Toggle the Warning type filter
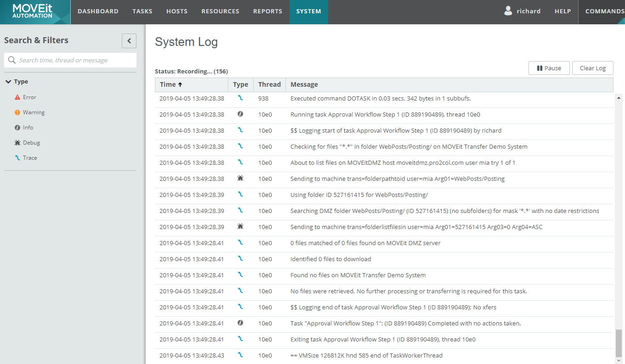Screen dimensions: 625x364 pyautogui.click(x=34, y=112)
